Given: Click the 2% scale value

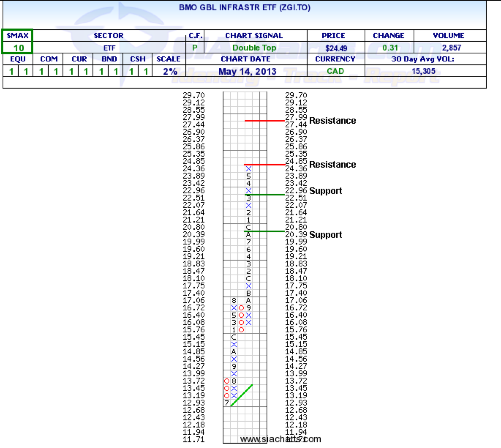Looking at the screenshot, I should [x=170, y=71].
